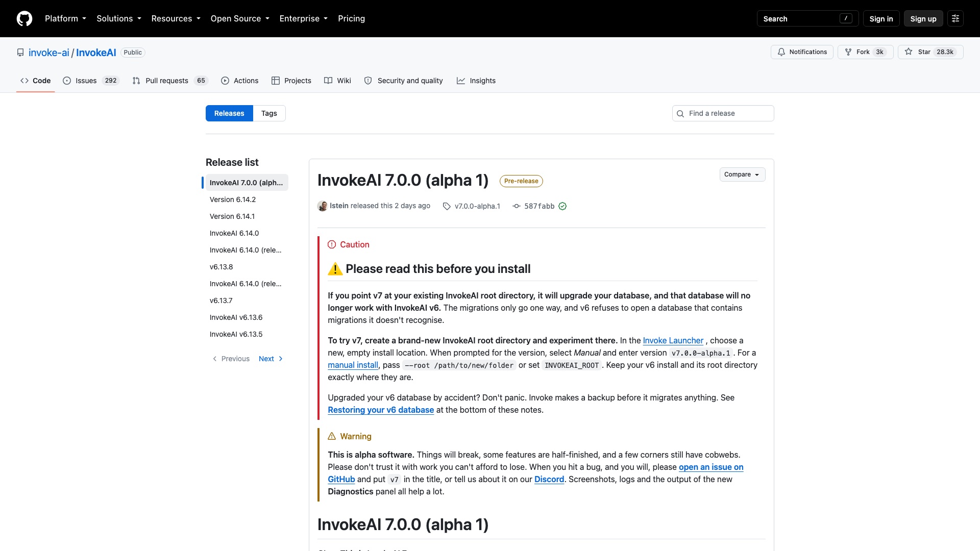980x551 pixels.
Task: Click the yellow Warning triangle icon
Action: click(x=332, y=436)
